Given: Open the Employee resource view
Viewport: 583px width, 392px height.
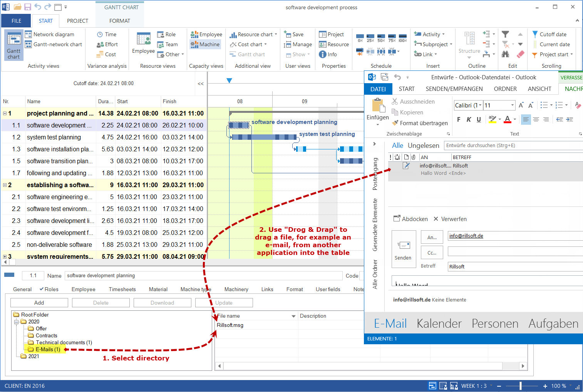Looking at the screenshot, I should point(143,43).
